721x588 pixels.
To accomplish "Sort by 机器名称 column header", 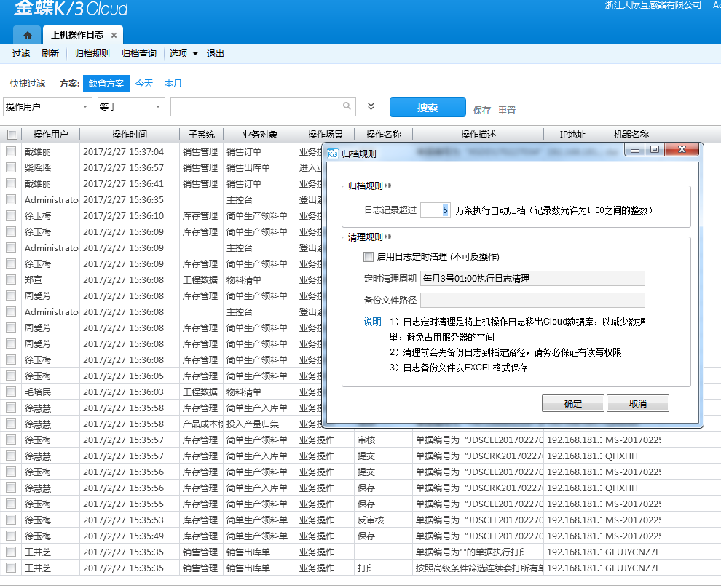I will pos(631,135).
